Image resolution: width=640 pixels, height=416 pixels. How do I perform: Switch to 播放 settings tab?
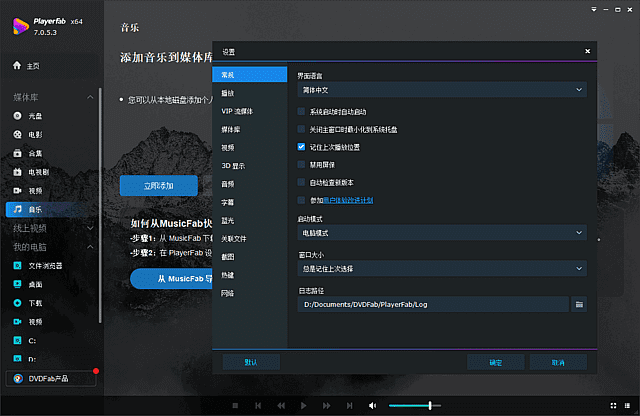click(228, 93)
